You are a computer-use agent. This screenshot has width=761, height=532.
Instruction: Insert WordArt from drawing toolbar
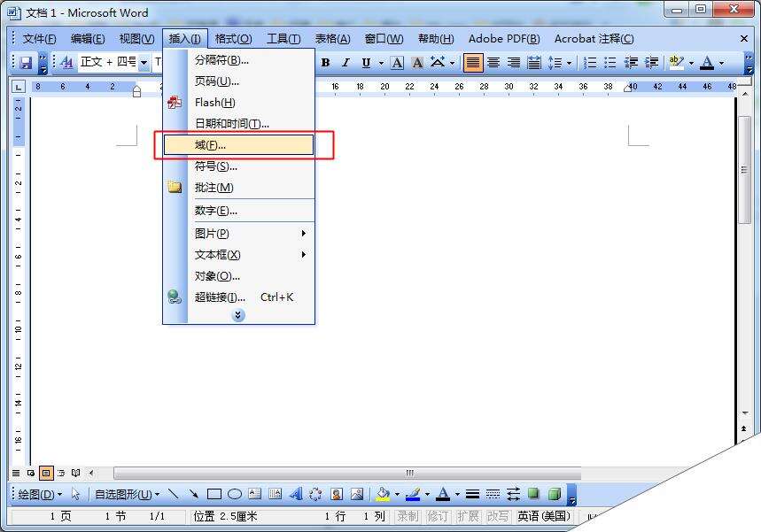(x=296, y=494)
